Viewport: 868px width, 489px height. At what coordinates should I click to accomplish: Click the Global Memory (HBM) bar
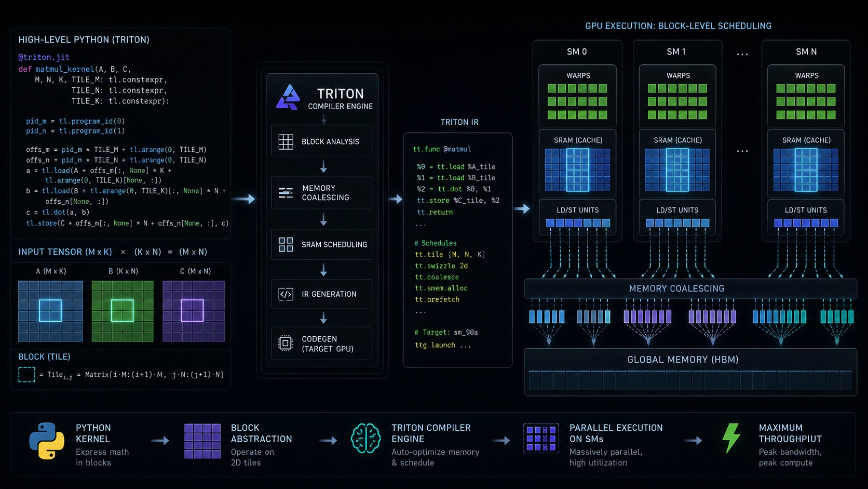click(x=690, y=372)
